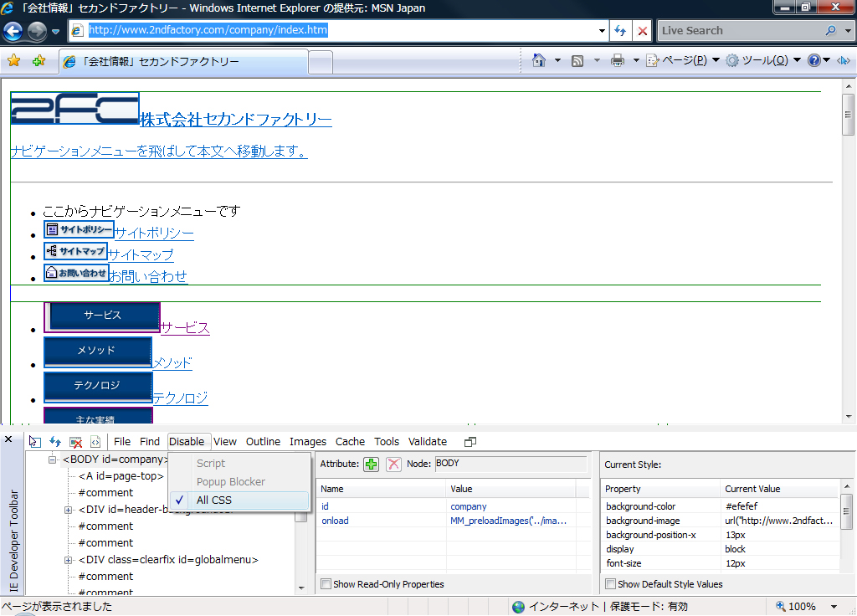The height and width of the screenshot is (616, 857).
Task: Follow the 株式会社セカンドファクトリー link
Action: 236,120
